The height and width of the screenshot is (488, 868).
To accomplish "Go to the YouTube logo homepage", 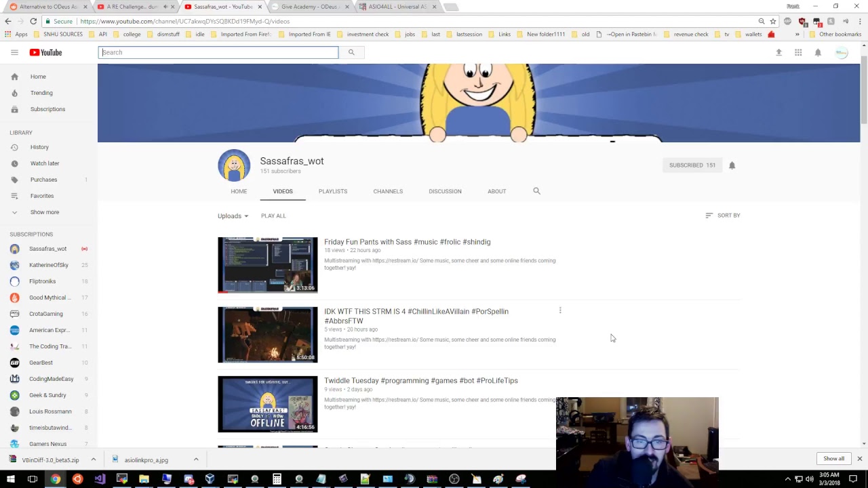I will click(45, 52).
